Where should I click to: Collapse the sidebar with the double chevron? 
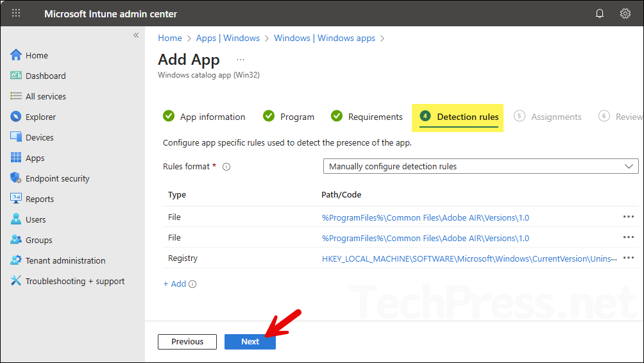pos(136,35)
